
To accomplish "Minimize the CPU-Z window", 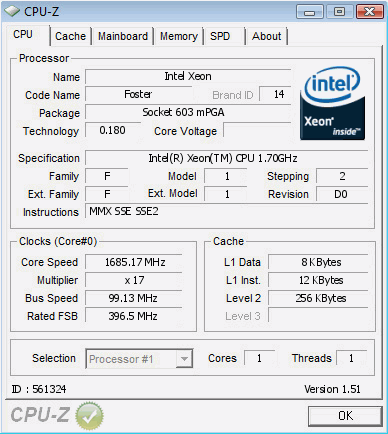I will click(x=310, y=12).
